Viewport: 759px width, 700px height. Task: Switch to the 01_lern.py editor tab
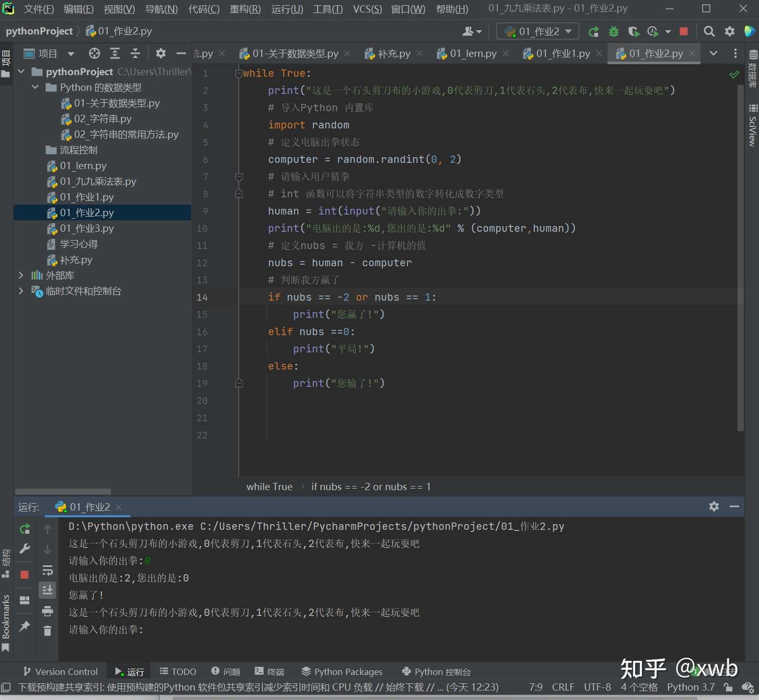click(x=473, y=53)
